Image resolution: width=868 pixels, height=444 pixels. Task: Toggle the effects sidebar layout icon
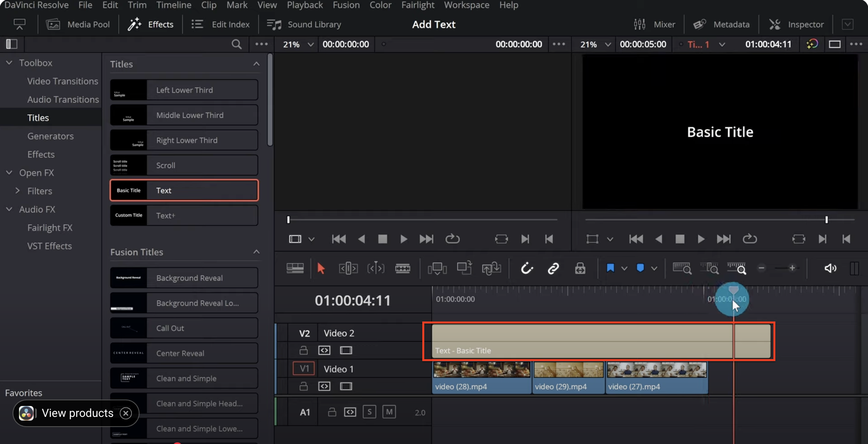point(12,44)
